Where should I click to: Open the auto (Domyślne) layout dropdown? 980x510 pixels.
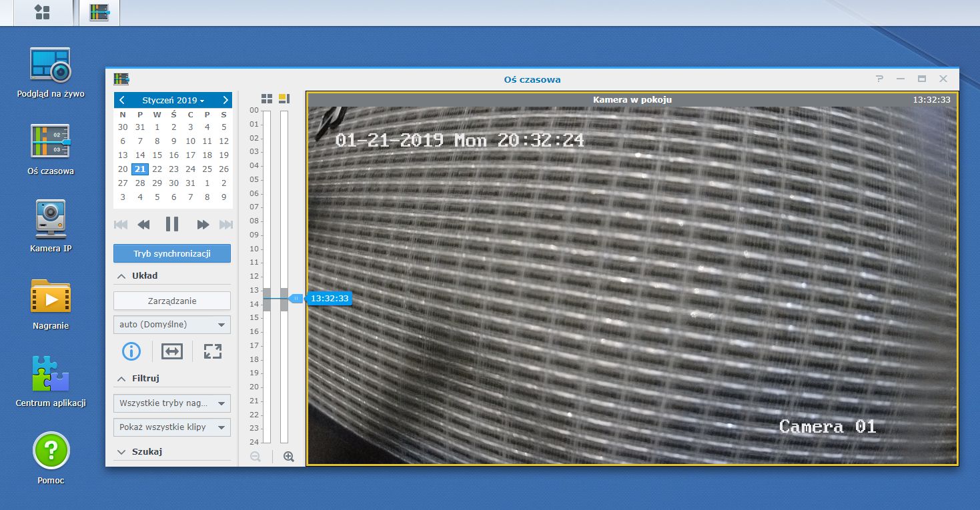click(172, 325)
